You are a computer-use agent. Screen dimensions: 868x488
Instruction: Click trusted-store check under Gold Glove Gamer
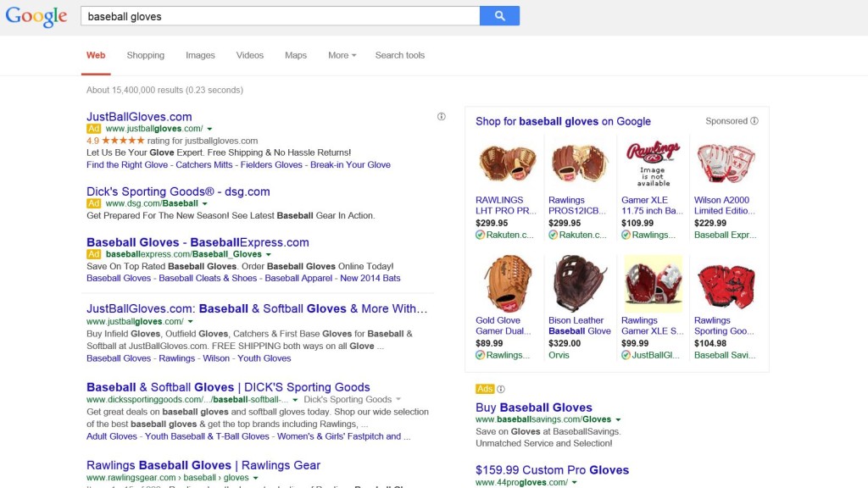(480, 355)
